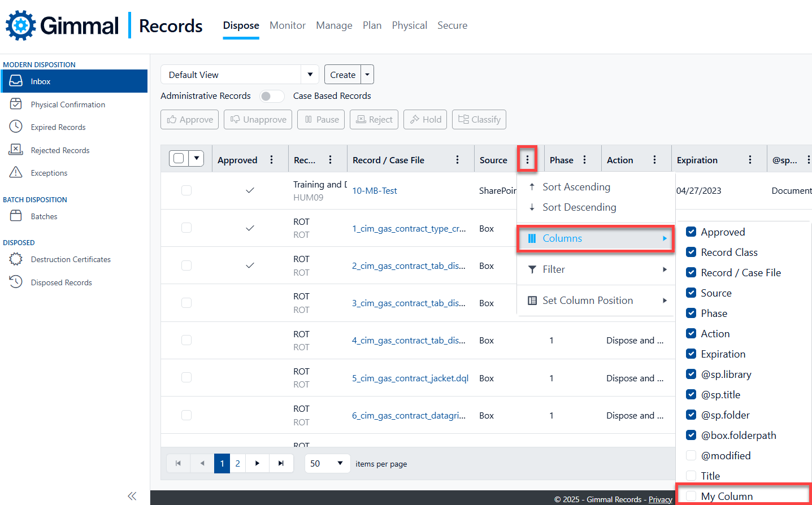Image resolution: width=812 pixels, height=505 pixels.
Task: Expand the Create button dropdown arrow
Action: pyautogui.click(x=367, y=75)
